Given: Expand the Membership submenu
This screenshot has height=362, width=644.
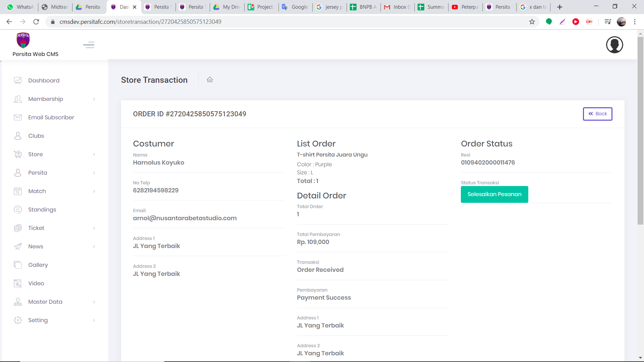Looking at the screenshot, I should pyautogui.click(x=94, y=99).
